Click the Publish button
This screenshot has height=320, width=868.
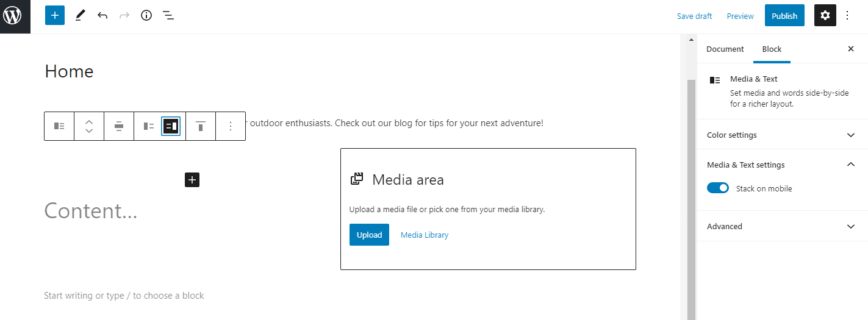click(784, 16)
